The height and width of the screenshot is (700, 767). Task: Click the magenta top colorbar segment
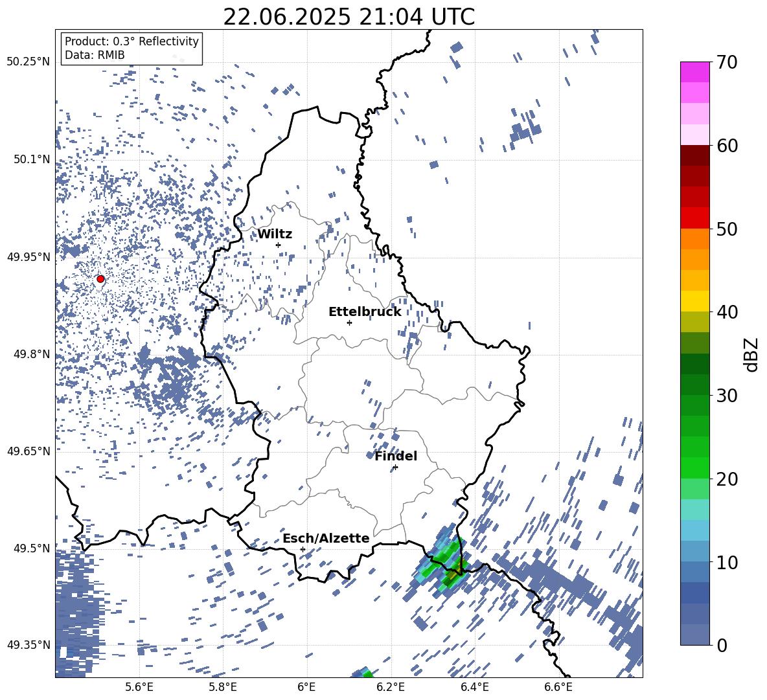click(694, 72)
